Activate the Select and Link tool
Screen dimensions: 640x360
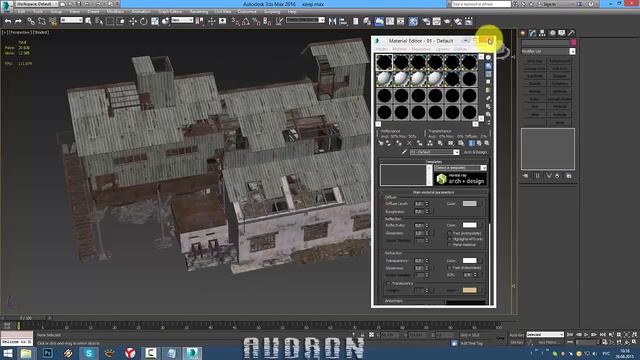pyautogui.click(x=31, y=21)
